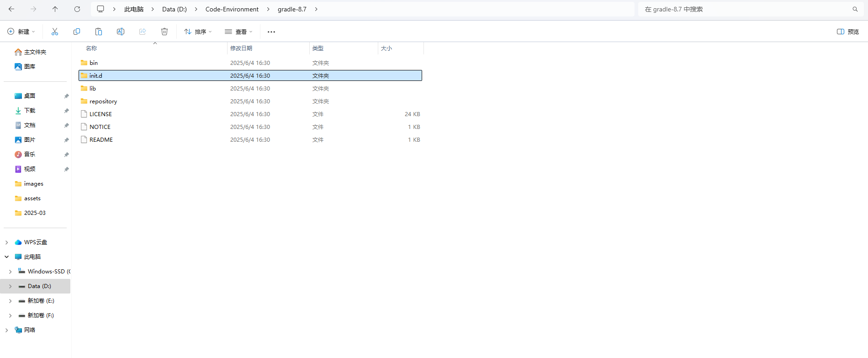The height and width of the screenshot is (358, 868).
Task: Open the 新建 new item menu
Action: 21,32
